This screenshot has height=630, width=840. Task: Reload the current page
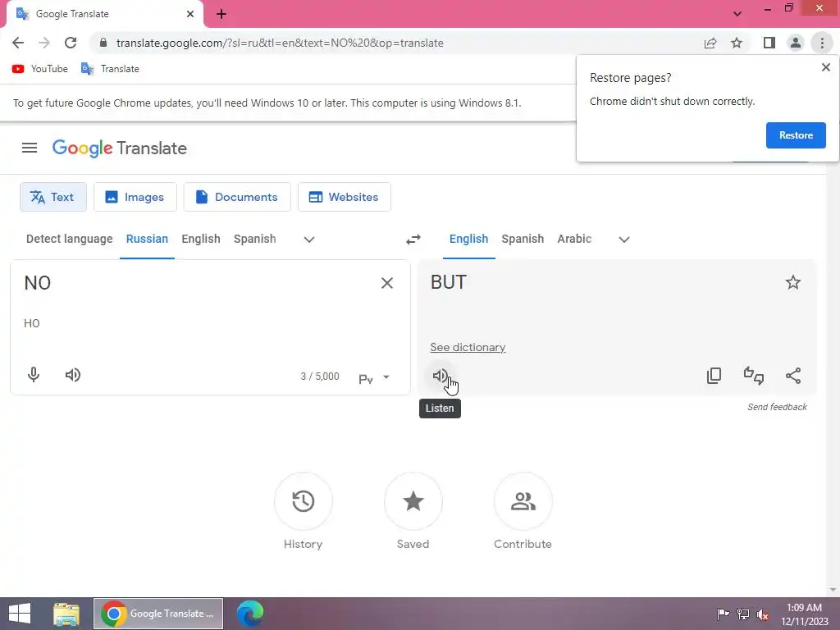71,43
